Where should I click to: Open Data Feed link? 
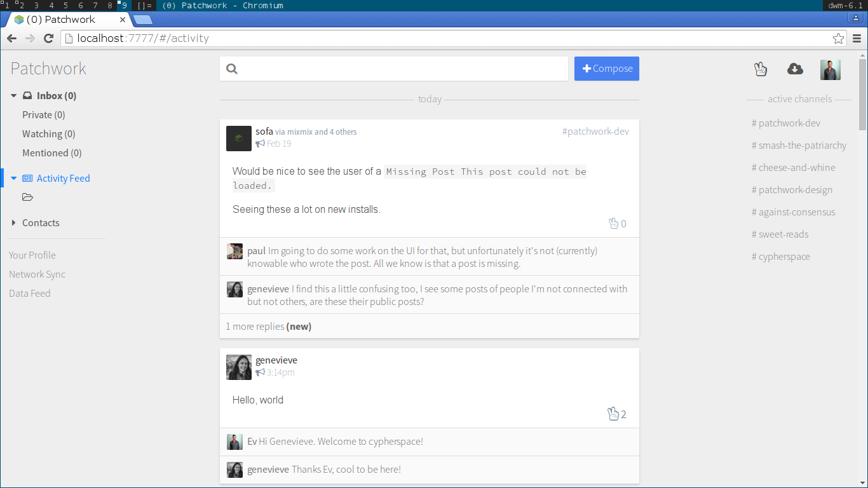coord(29,294)
